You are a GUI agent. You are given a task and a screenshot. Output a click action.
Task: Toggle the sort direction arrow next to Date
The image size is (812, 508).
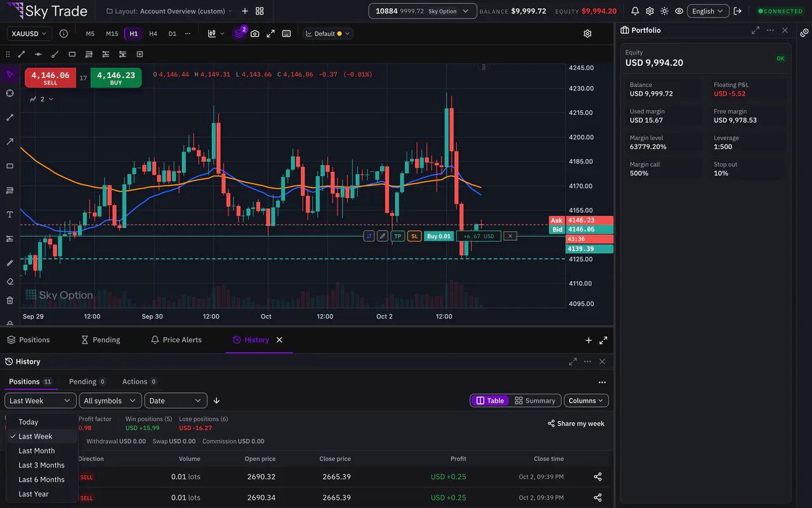pos(216,401)
